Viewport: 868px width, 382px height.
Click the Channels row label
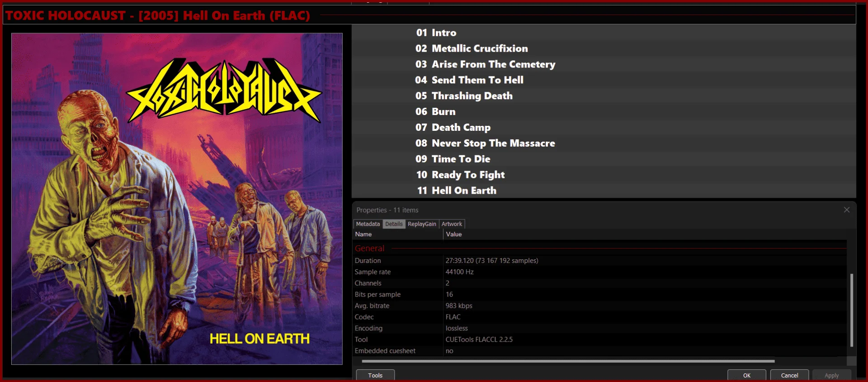pos(368,283)
